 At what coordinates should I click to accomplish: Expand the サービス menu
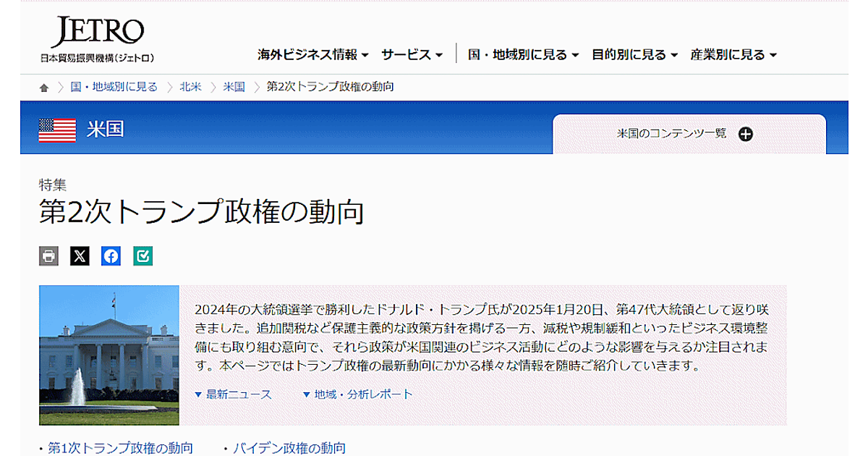pos(412,55)
